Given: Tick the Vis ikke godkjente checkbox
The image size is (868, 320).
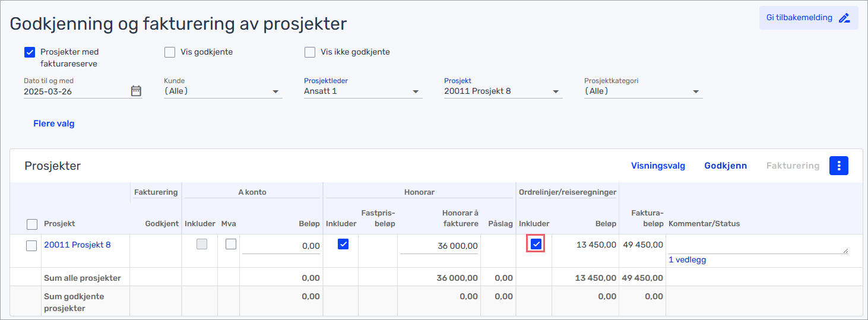Looking at the screenshot, I should 310,52.
